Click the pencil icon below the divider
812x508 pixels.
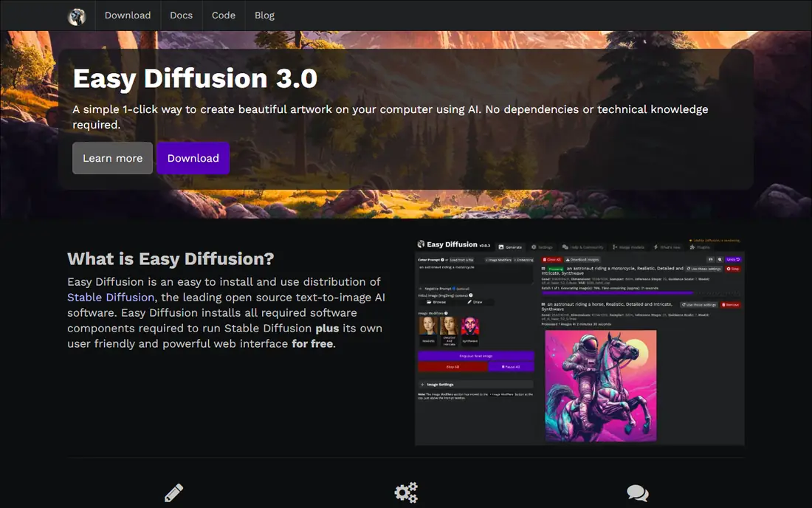(x=173, y=492)
